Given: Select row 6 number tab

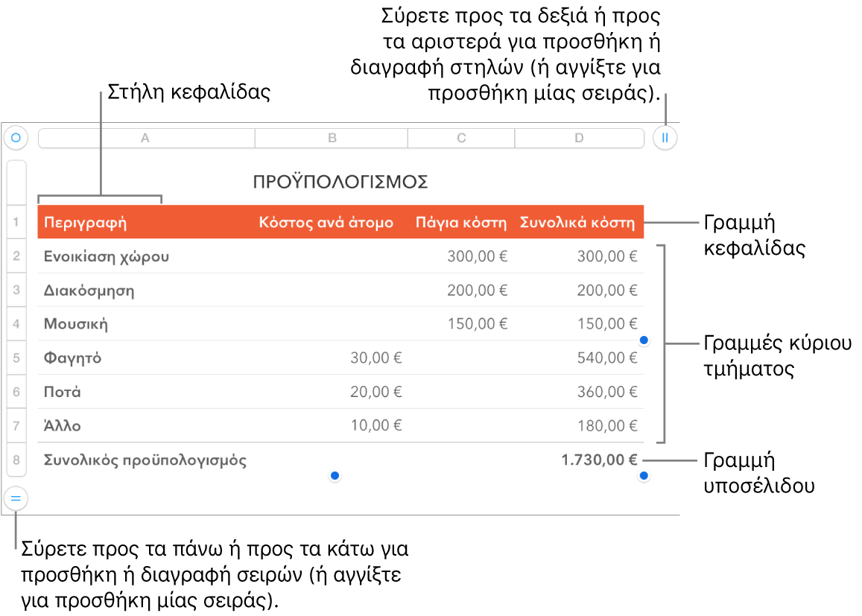Looking at the screenshot, I should click(x=16, y=392).
